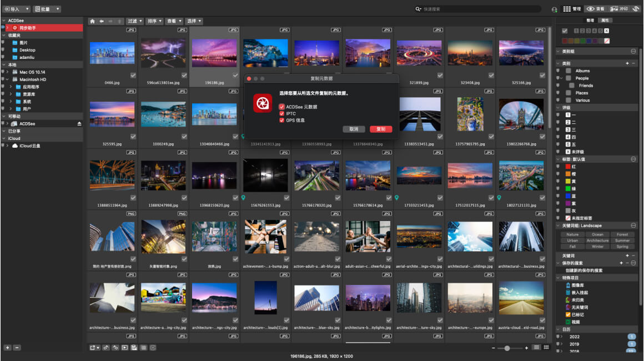Rotate left using bottom toolbar icon

(x=106, y=348)
